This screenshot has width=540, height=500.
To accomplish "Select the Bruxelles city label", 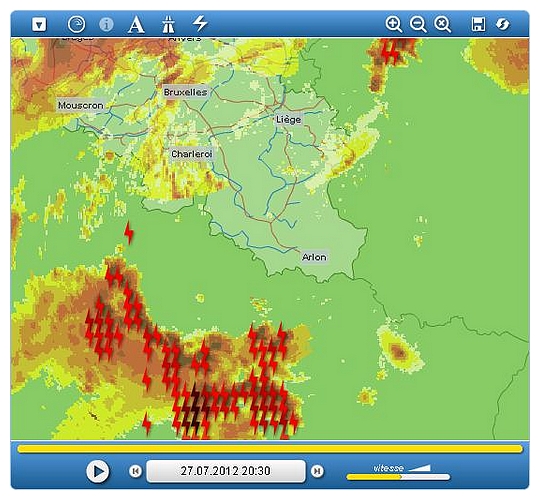I will [x=185, y=92].
